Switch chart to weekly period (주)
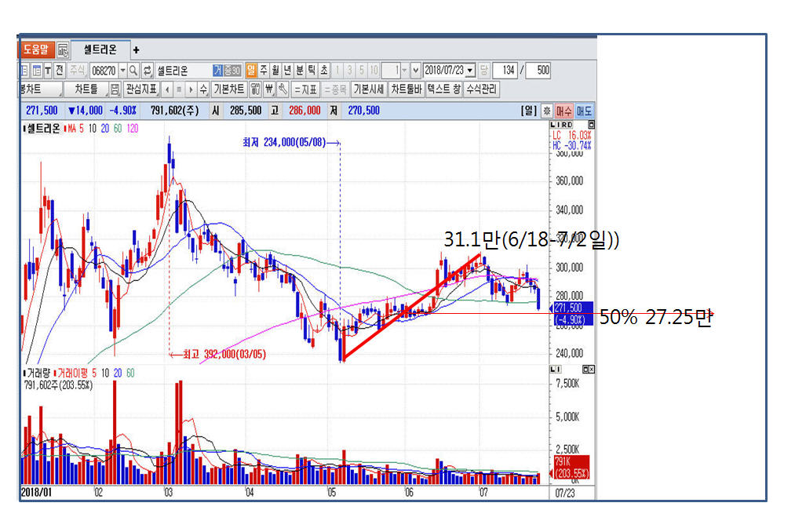This screenshot has width=795, height=532. (264, 70)
